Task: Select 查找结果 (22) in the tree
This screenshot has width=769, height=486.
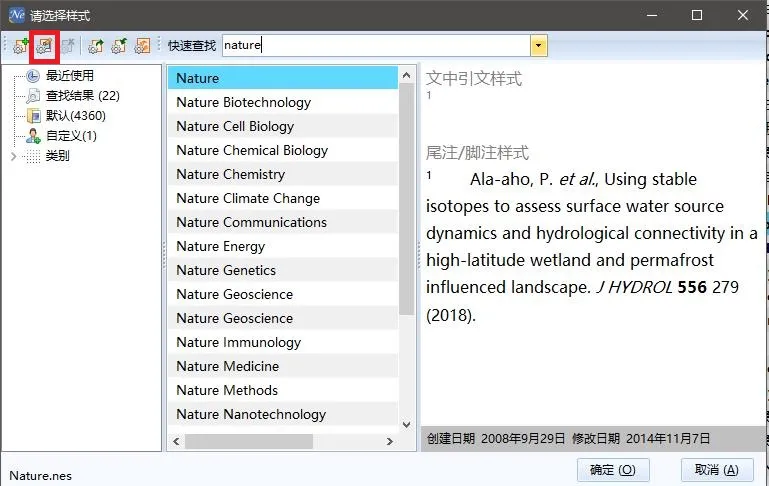Action: tap(83, 96)
